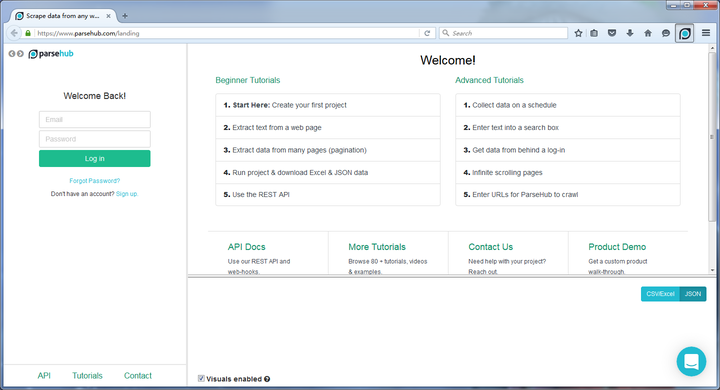Viewport: 720px width, 390px height.
Task: Switch output to CSV/Excel format
Action: (x=660, y=294)
